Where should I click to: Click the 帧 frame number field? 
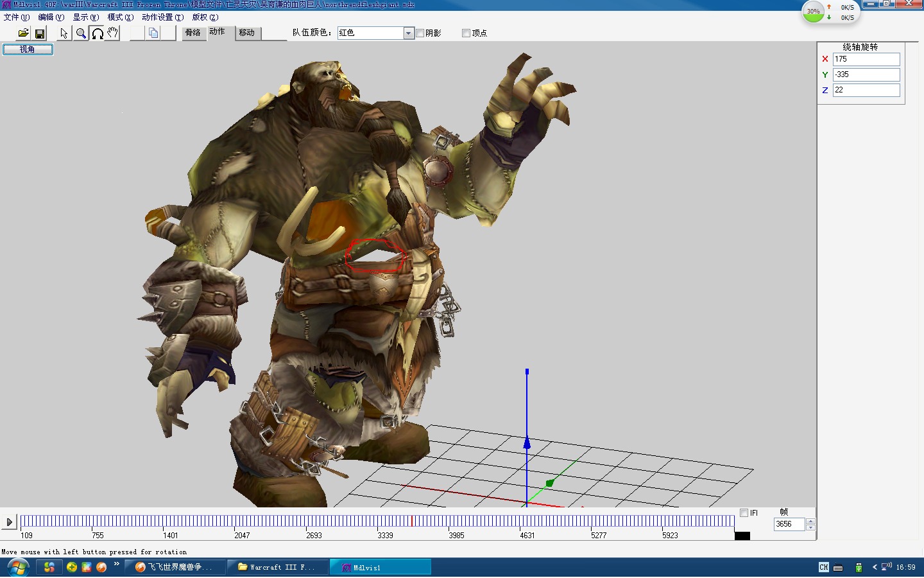point(789,524)
